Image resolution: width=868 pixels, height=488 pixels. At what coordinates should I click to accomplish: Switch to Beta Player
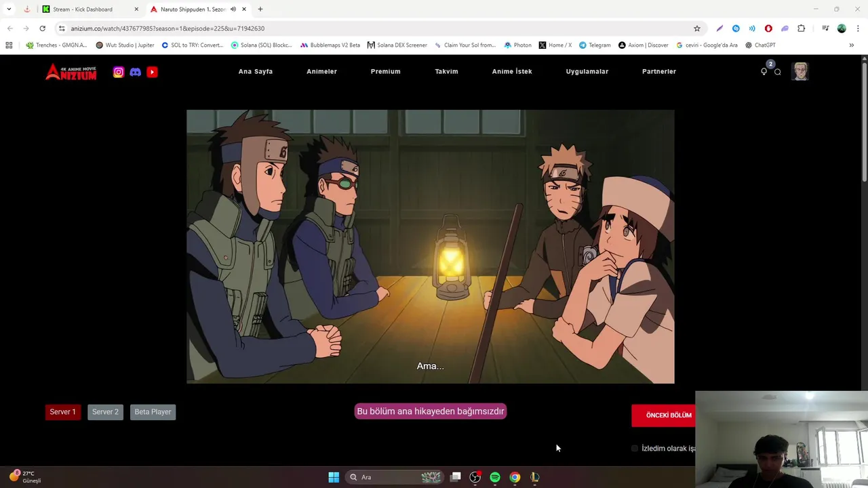click(x=153, y=412)
